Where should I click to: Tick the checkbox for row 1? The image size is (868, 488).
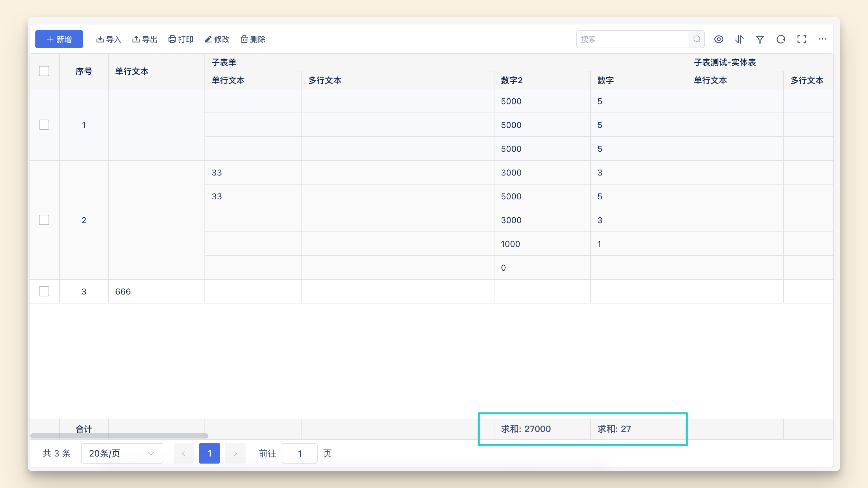[x=44, y=125]
